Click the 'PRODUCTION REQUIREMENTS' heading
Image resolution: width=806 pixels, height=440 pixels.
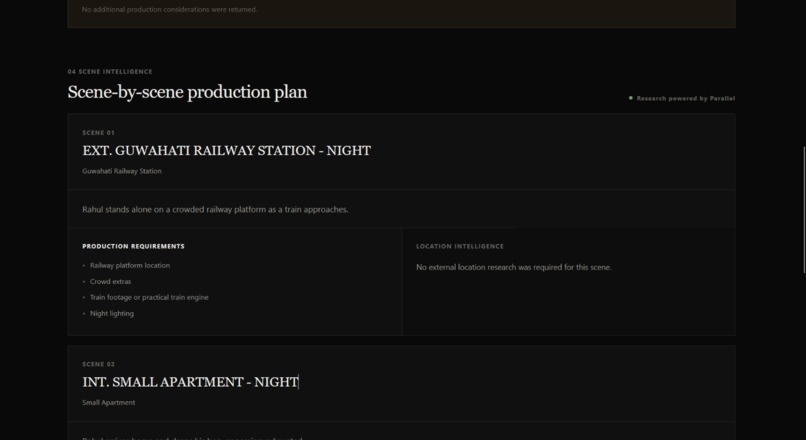click(133, 246)
